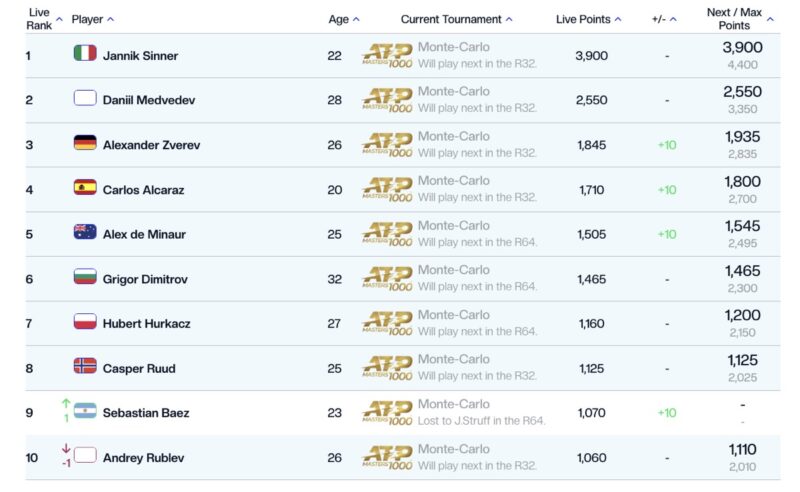Click the Australian flag beside Alex de Minaur
The width and height of the screenshot is (800, 492).
(x=85, y=232)
